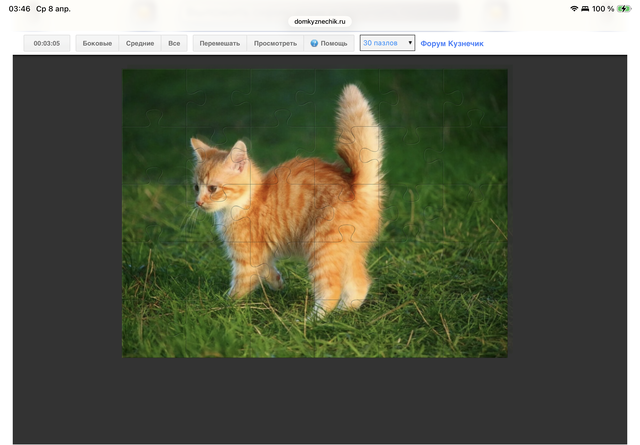Click the blue question mark help icon
640x445 pixels.
pos(314,44)
